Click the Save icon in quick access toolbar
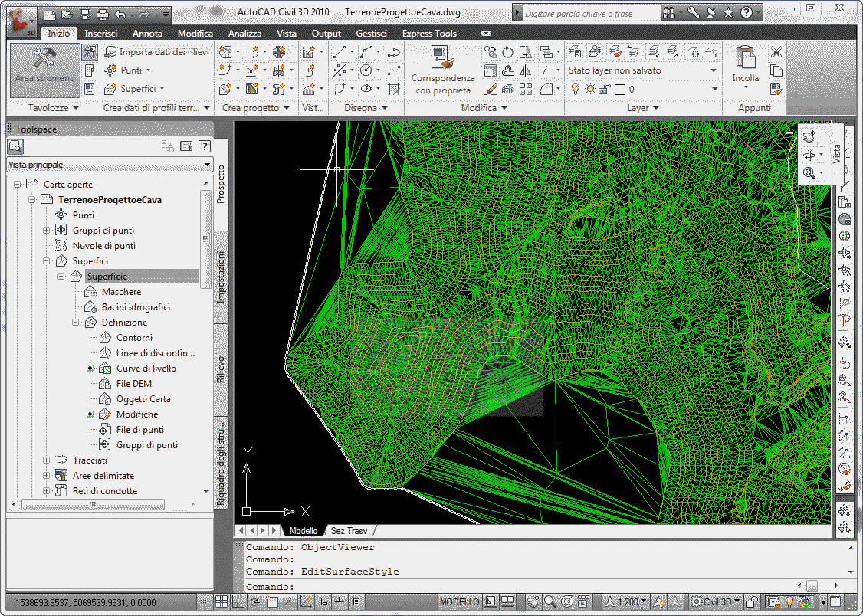The height and width of the screenshot is (616, 863). pos(84,15)
